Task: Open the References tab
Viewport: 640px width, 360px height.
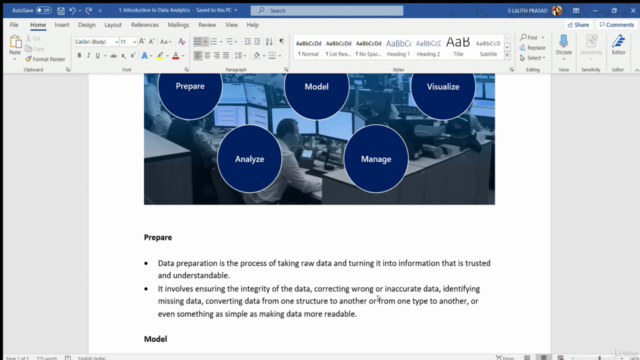Action: 144,25
